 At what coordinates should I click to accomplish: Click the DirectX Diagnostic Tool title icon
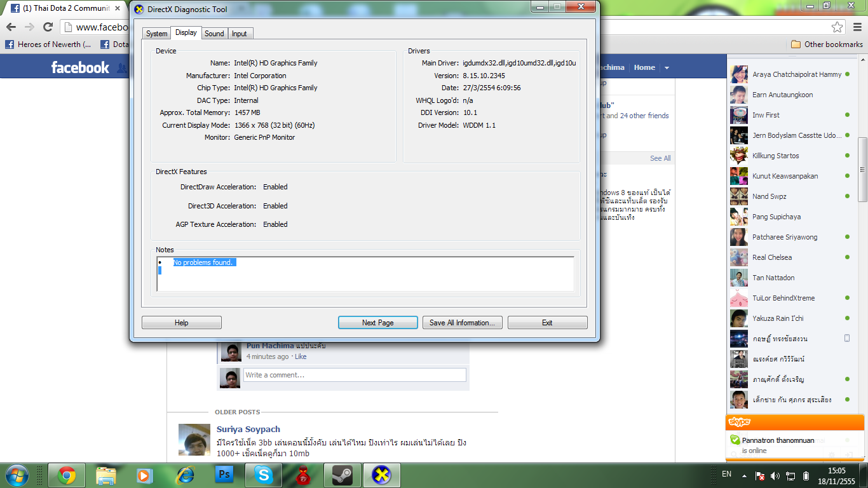coord(139,9)
